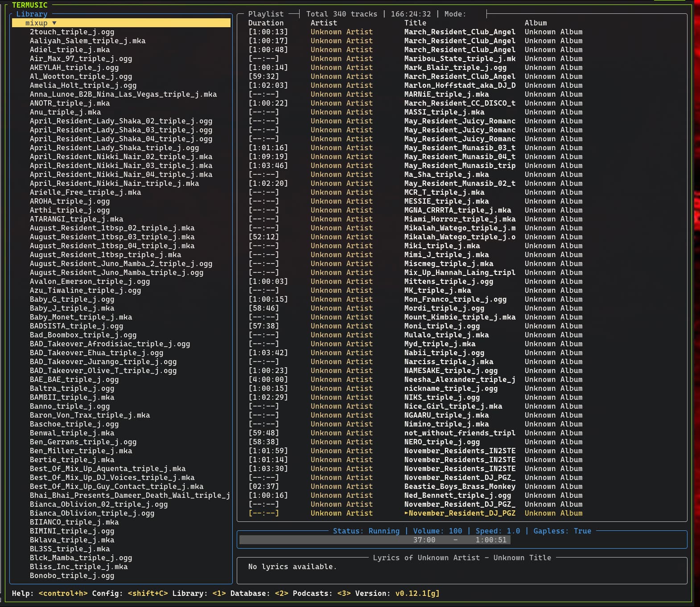Select BAD_Takeover_Afrodisiac_triple_j.ogg in library

(x=110, y=344)
